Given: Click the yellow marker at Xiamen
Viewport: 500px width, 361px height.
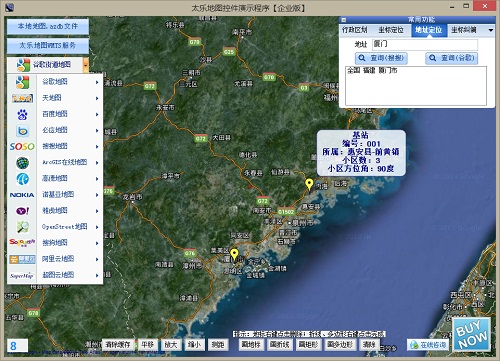Looking at the screenshot, I should tap(234, 255).
